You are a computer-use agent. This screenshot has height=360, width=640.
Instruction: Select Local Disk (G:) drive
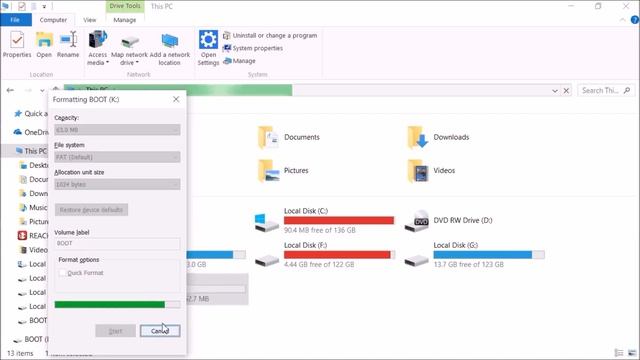474,255
